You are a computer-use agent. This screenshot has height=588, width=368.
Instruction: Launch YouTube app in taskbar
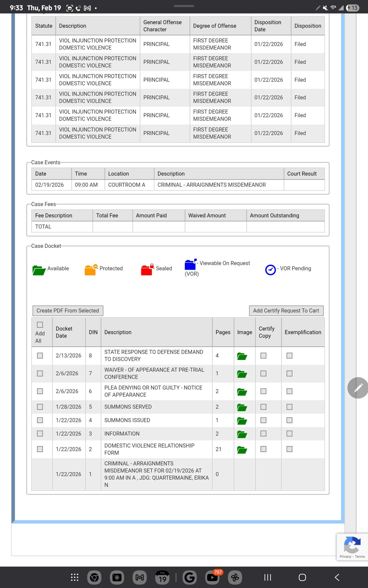(x=212, y=577)
